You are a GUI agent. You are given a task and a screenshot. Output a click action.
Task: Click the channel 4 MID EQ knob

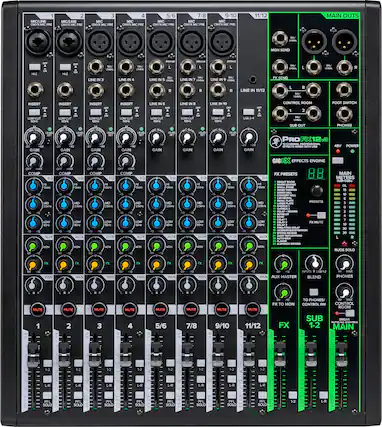click(x=125, y=204)
